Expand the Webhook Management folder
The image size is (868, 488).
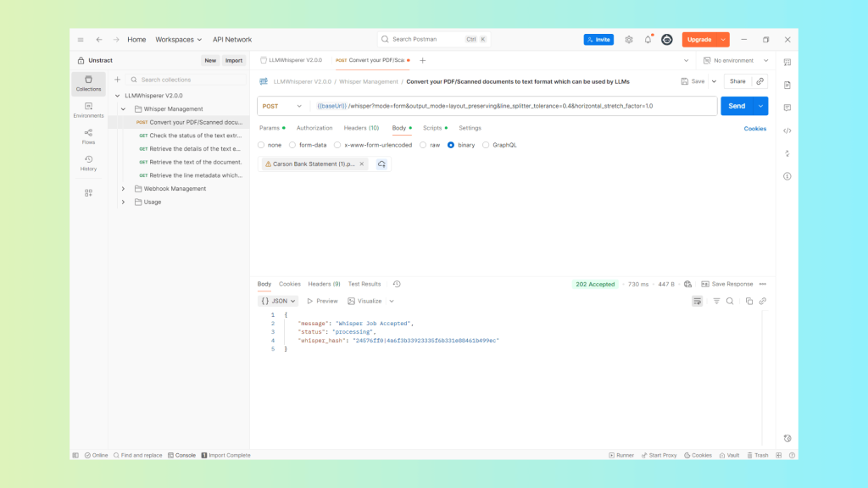123,189
